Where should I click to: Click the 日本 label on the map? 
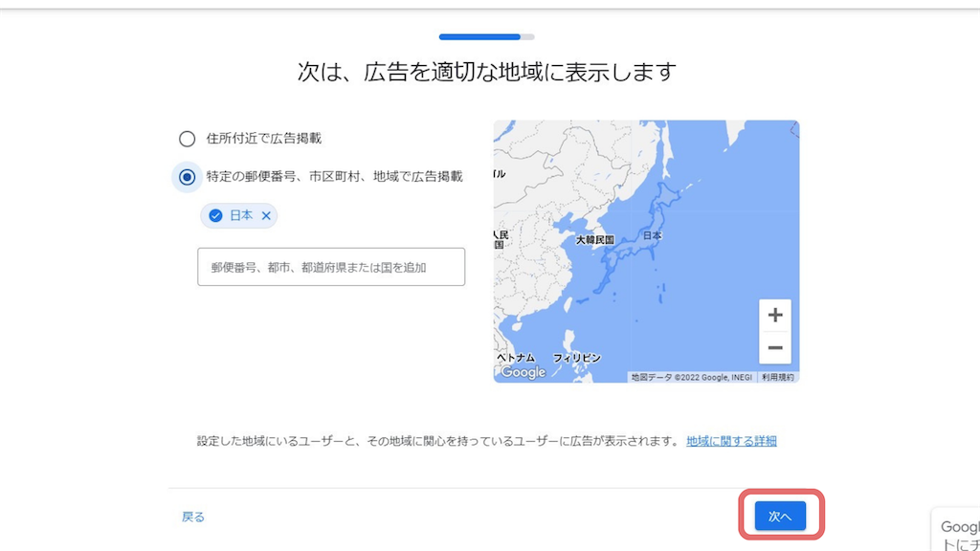pyautogui.click(x=653, y=235)
